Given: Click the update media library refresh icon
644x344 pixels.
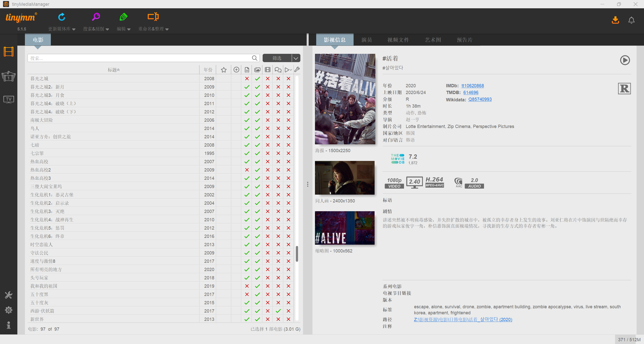Looking at the screenshot, I should (62, 17).
